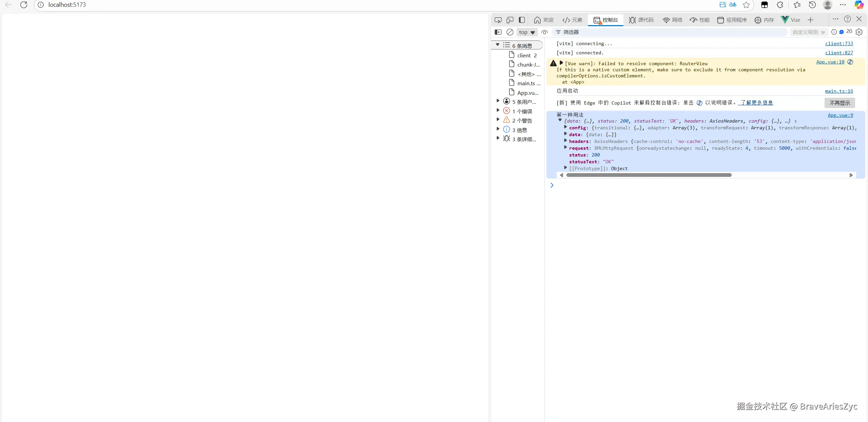This screenshot has height=422, width=868.
Task: Switch to the Elements (元素) tab
Action: [572, 20]
